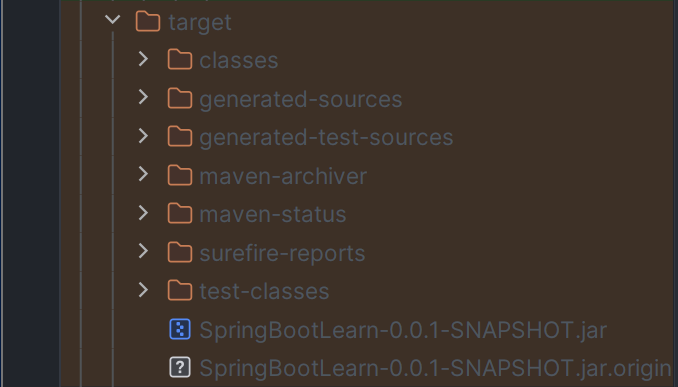Viewport: 678px width, 387px height.
Task: Select SpringBootLearn-0.0.1-SNAPSHOT.jar.original file name
Action: (435, 368)
